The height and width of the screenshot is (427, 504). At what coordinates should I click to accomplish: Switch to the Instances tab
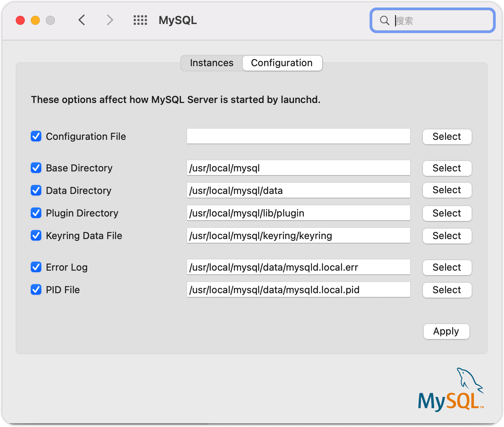[211, 63]
